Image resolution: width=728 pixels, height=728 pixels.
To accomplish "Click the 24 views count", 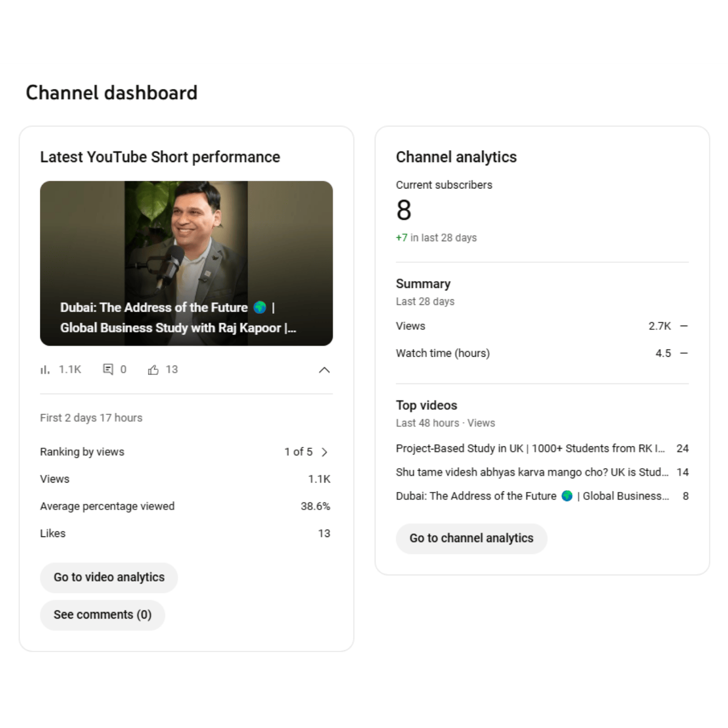I will click(682, 448).
